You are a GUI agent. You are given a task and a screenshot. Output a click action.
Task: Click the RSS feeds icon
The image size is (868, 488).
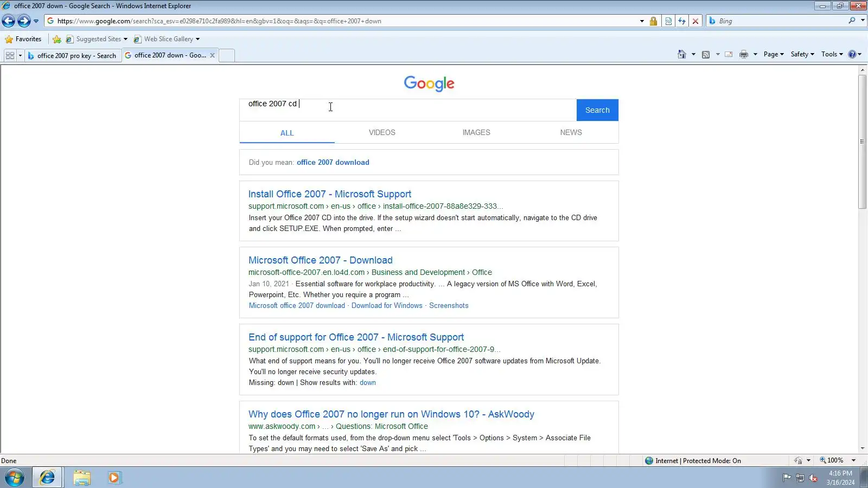click(x=706, y=54)
